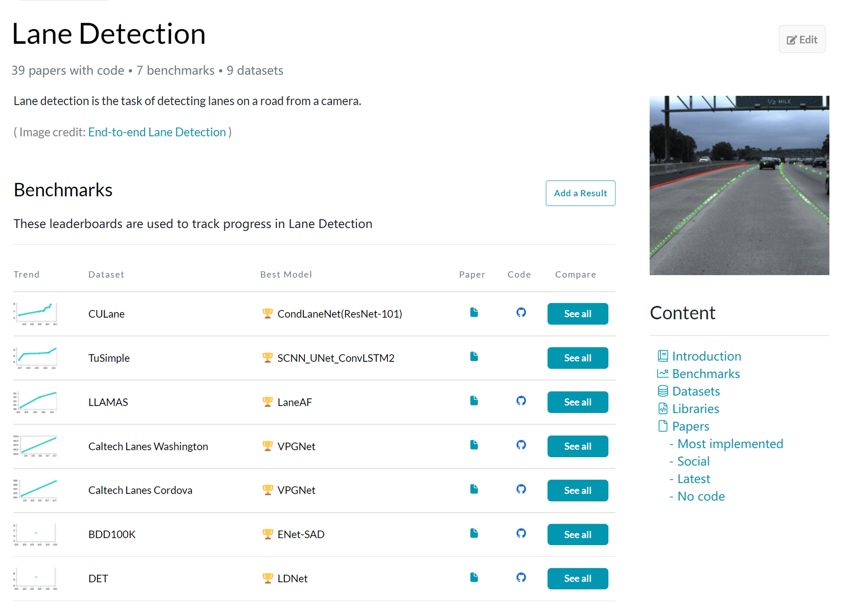Click the lane detection highway image
859x616 pixels.
click(739, 185)
